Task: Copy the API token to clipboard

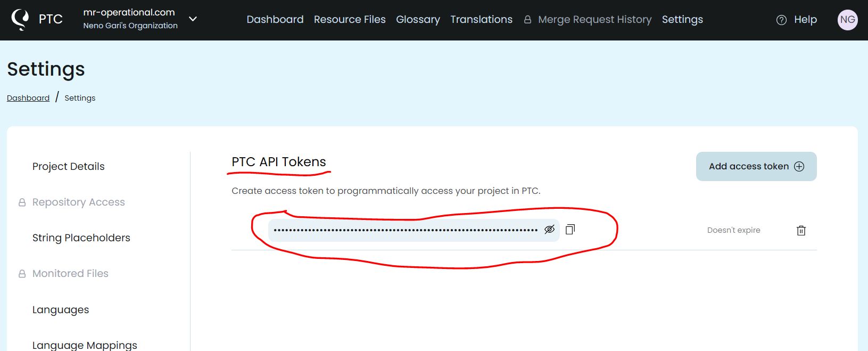Action: 570,230
